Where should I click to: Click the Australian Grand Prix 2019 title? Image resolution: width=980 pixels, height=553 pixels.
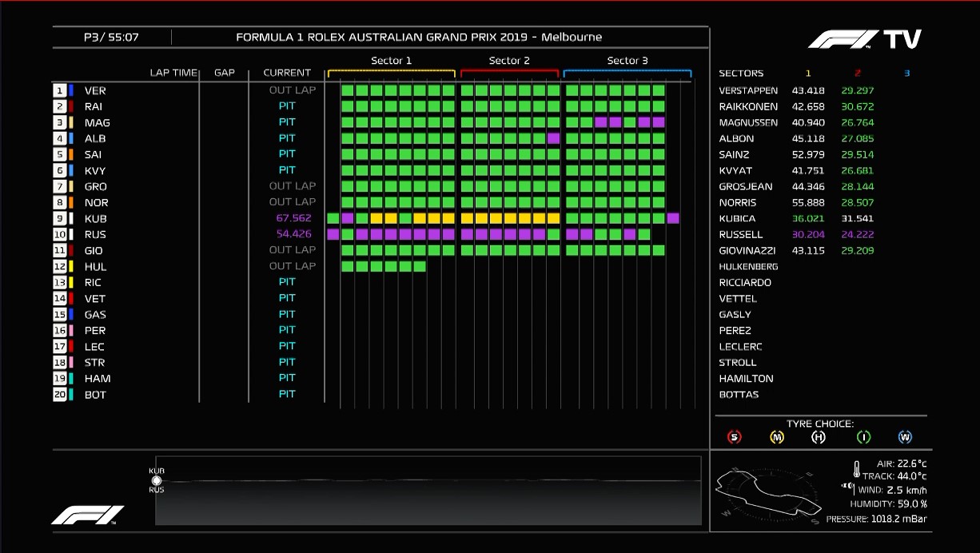point(419,37)
